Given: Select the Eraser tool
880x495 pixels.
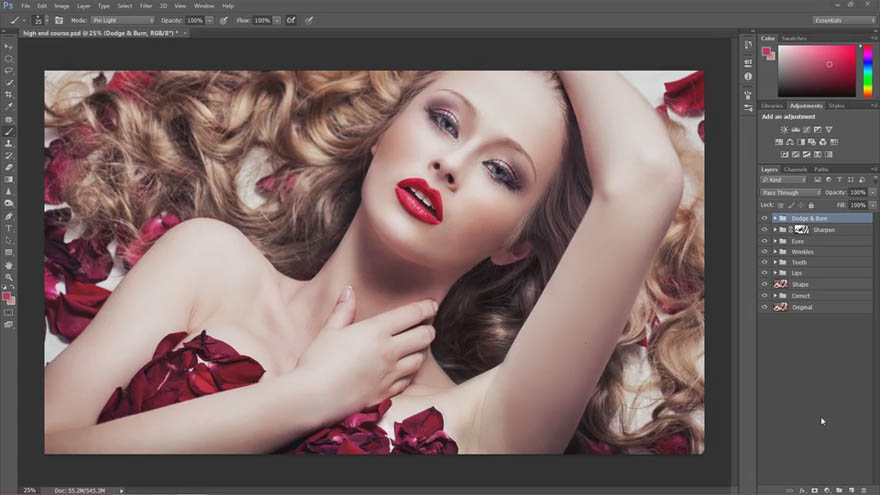Looking at the screenshot, I should (x=8, y=168).
